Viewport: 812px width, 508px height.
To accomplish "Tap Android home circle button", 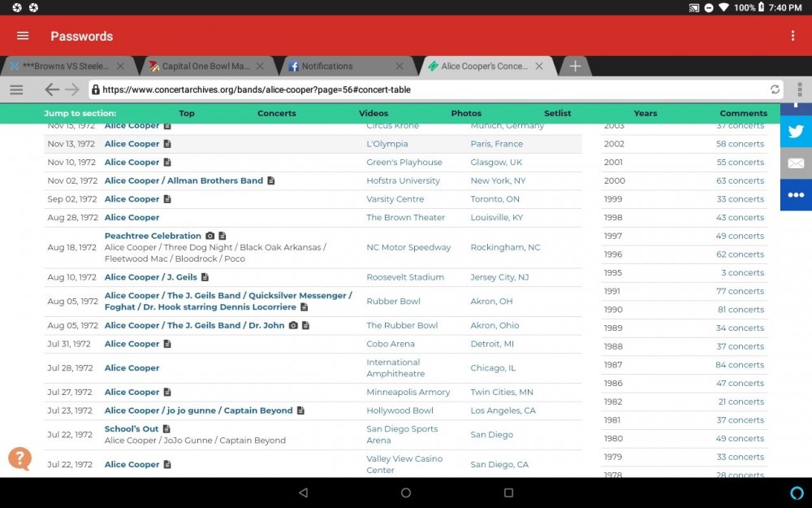I will pos(406,493).
